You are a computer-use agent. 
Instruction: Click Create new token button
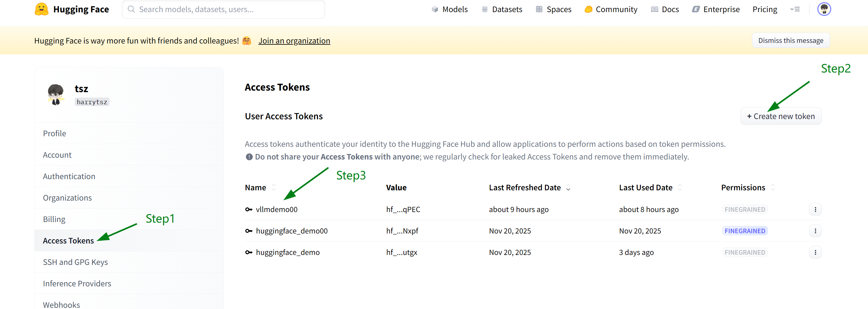pyautogui.click(x=781, y=116)
